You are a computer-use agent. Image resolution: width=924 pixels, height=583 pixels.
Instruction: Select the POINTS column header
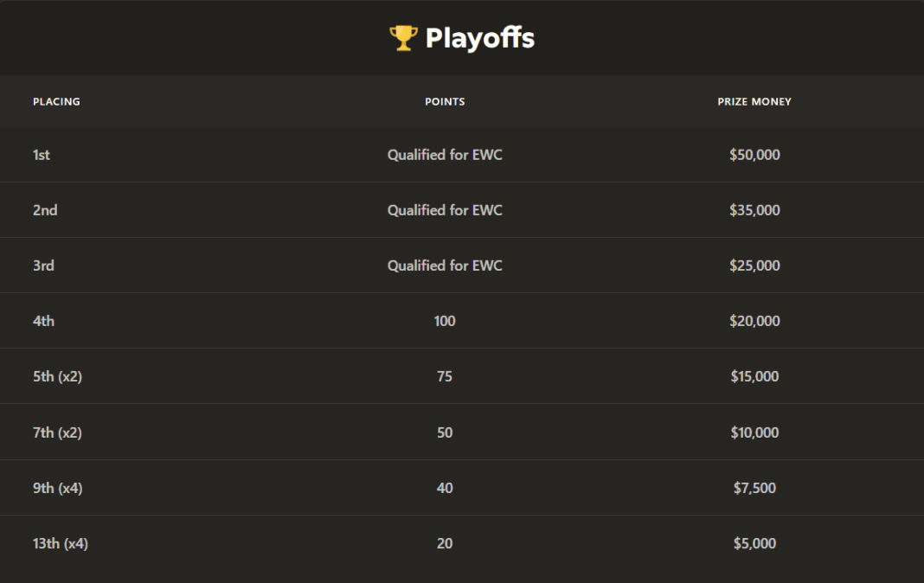(x=445, y=102)
